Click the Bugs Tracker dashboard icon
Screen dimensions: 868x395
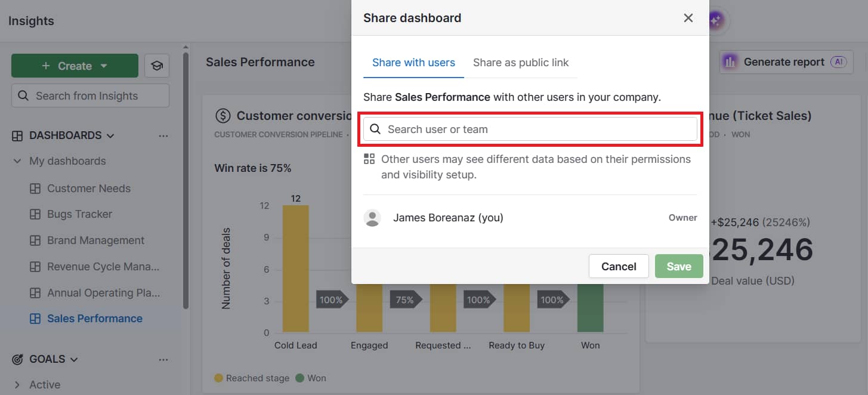(37, 214)
